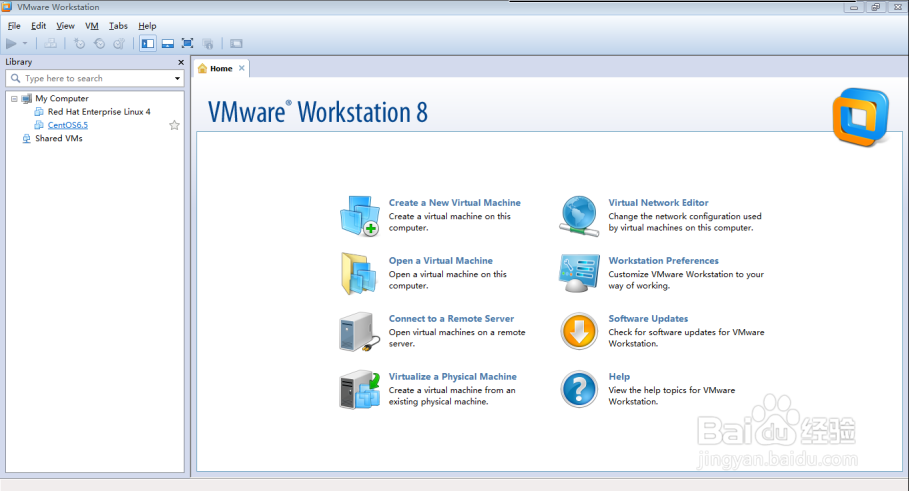The image size is (909, 491).
Task: Open the snapshot manager toolbar icon
Action: [119, 43]
